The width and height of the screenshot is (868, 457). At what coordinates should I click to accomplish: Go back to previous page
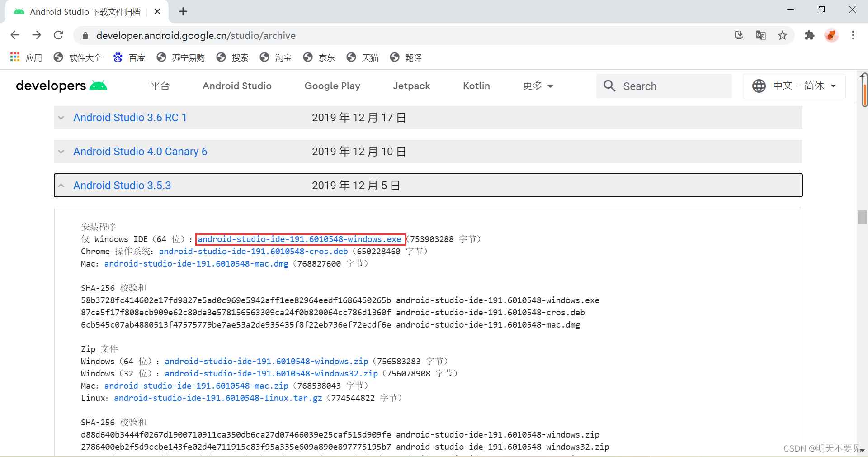(15, 35)
